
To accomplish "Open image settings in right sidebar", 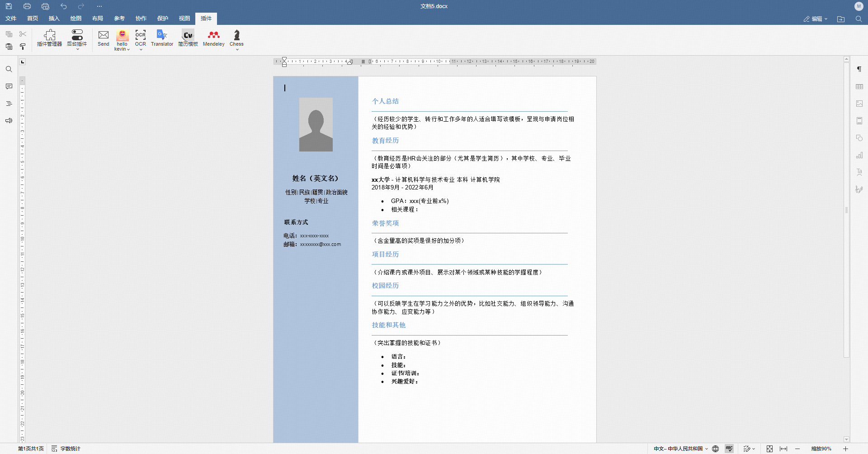I will [x=859, y=104].
